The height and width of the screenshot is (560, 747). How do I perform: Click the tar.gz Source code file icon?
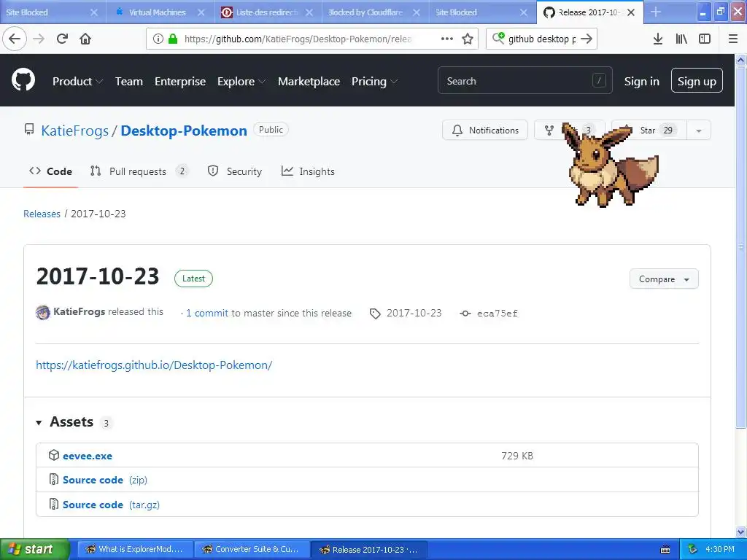pos(54,504)
